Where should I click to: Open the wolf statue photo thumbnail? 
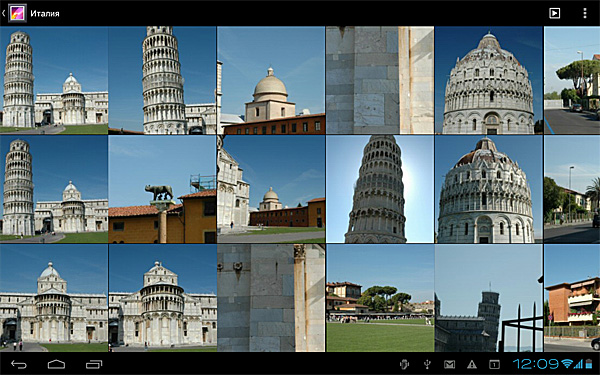point(162,189)
